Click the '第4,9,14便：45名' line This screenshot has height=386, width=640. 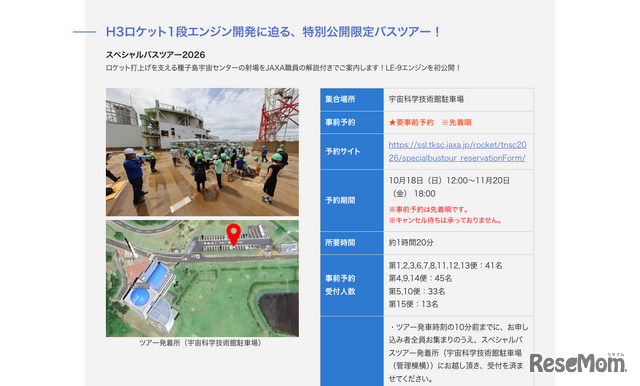tap(420, 279)
